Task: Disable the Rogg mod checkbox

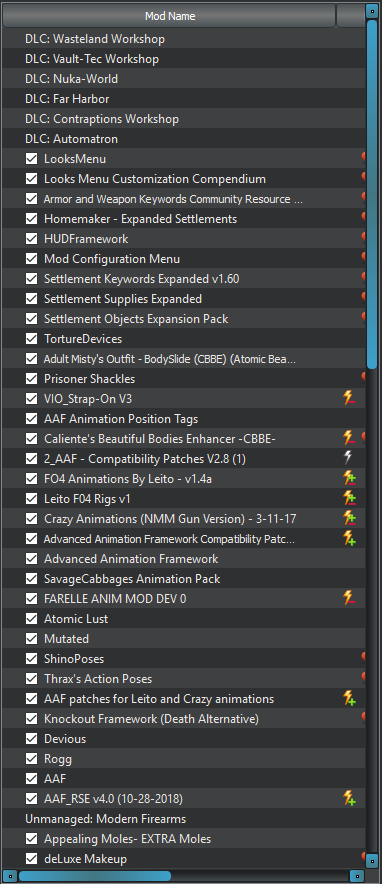Action: click(x=32, y=759)
